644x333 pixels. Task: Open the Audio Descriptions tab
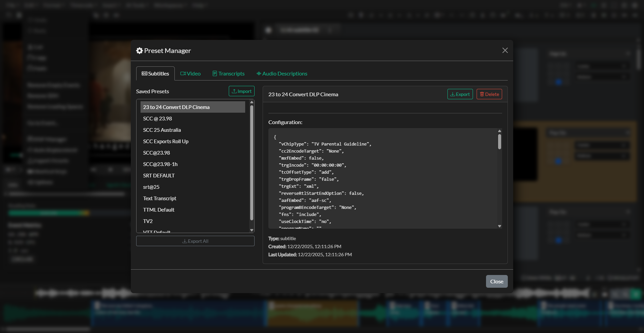282,73
